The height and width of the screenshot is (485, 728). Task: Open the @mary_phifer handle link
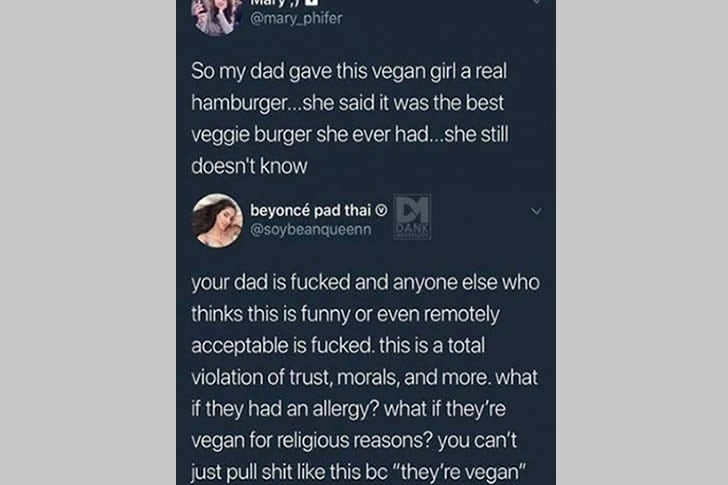pyautogui.click(x=296, y=19)
